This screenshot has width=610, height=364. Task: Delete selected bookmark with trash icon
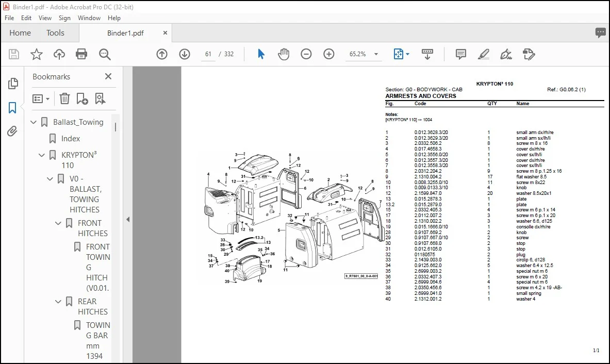64,99
